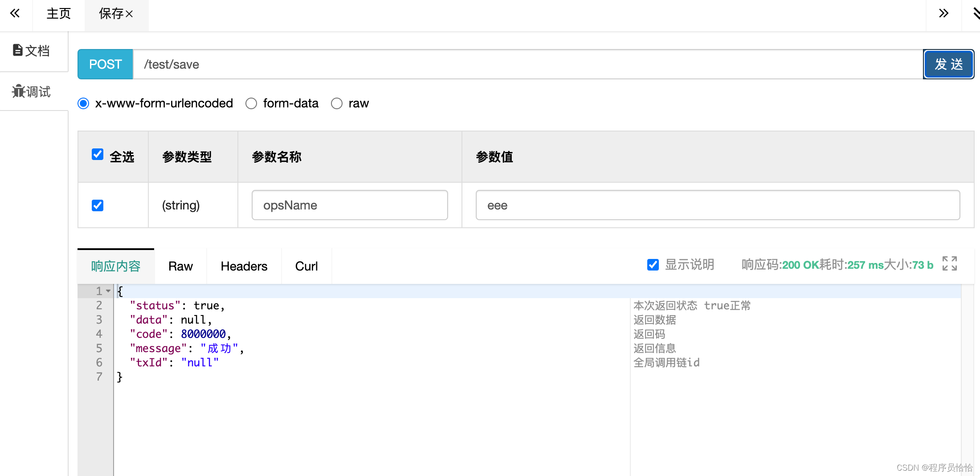This screenshot has width=980, height=476.
Task: Click the opsName parameter name field
Action: tap(350, 205)
